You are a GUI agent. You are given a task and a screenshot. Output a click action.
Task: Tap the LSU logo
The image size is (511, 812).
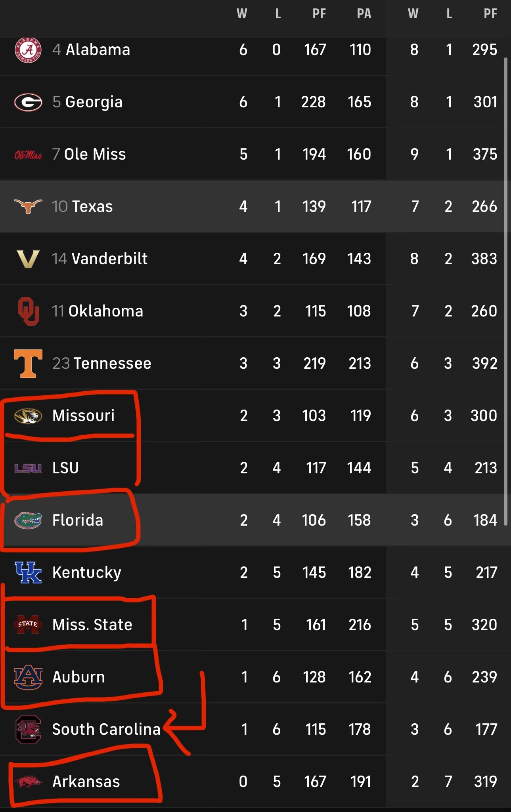tap(28, 468)
